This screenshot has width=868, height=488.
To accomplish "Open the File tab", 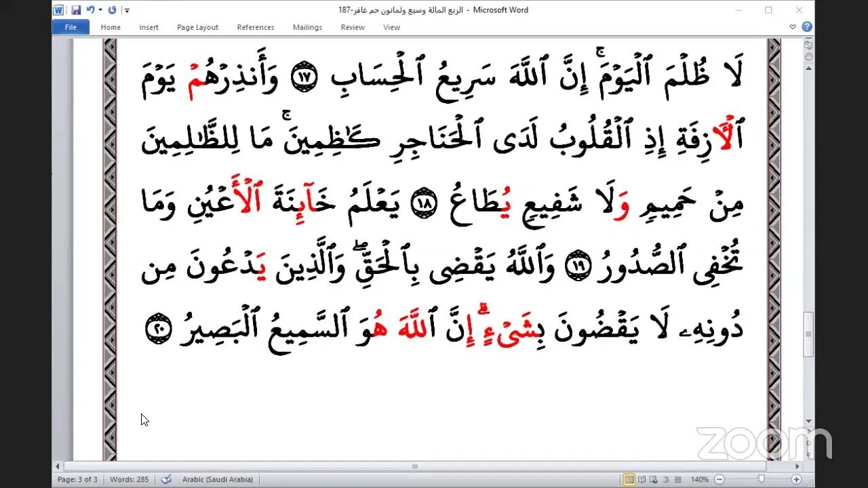I will [x=71, y=27].
